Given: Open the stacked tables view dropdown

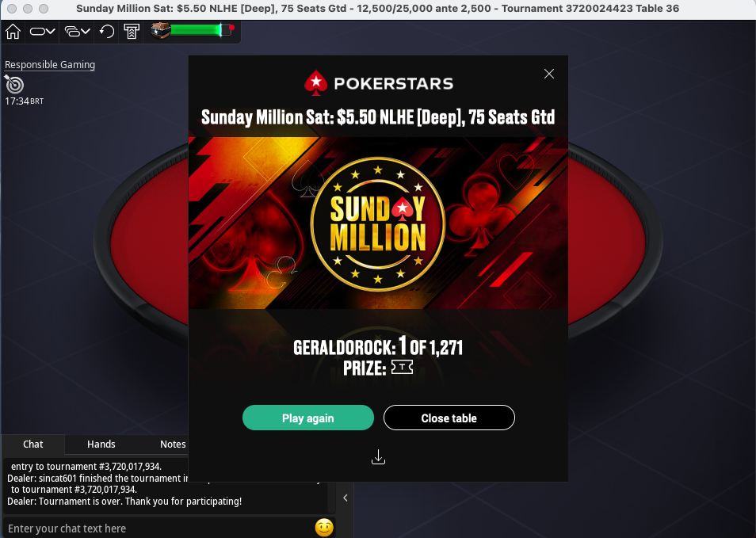Looking at the screenshot, I should [x=77, y=32].
